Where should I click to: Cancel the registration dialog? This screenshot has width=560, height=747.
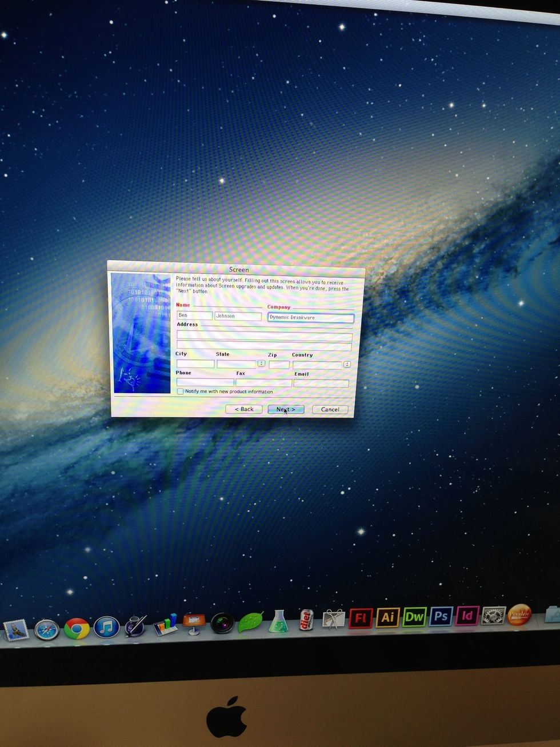coord(330,409)
